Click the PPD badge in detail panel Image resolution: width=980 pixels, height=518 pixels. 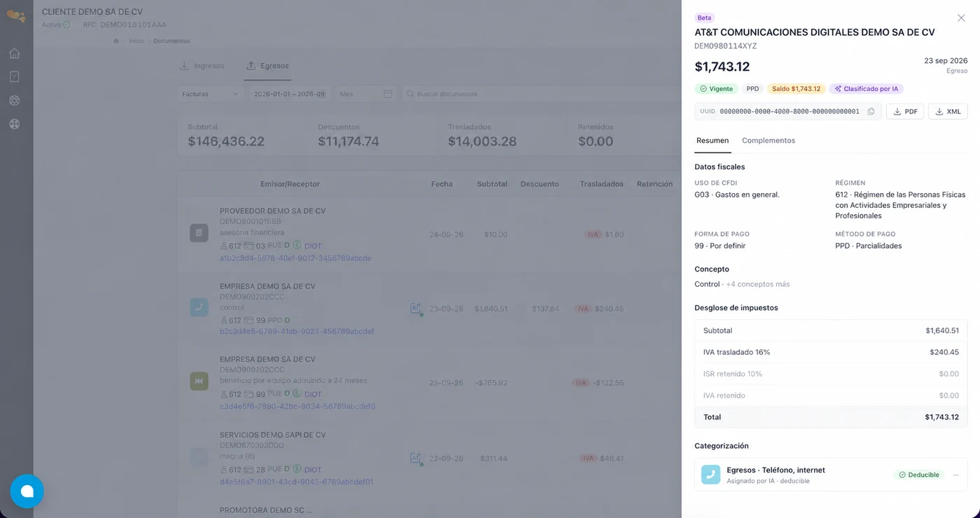click(752, 89)
